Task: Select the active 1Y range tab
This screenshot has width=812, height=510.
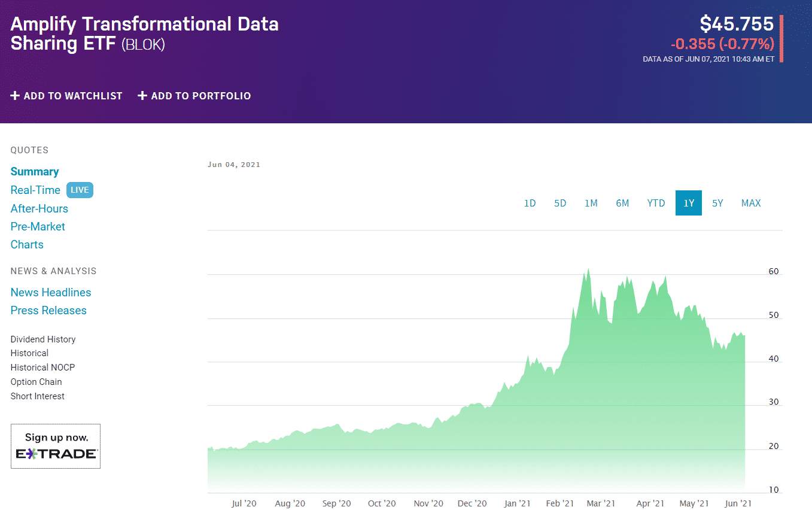Action: click(689, 203)
